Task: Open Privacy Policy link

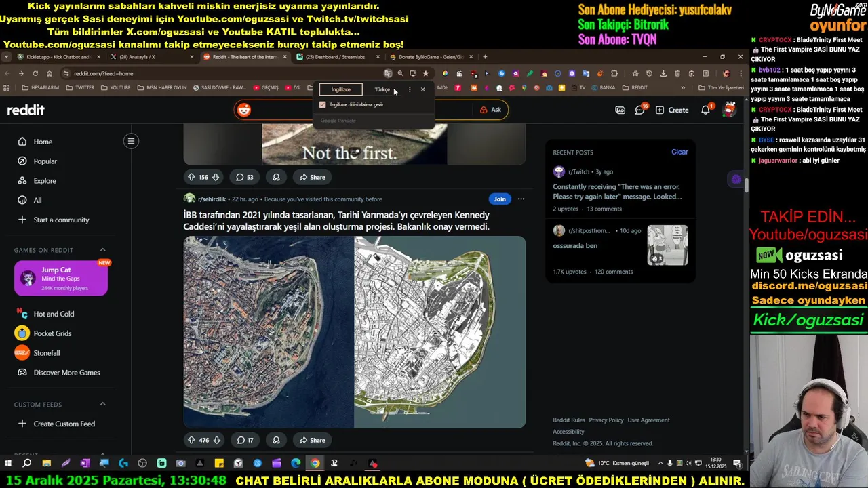Action: [606, 420]
